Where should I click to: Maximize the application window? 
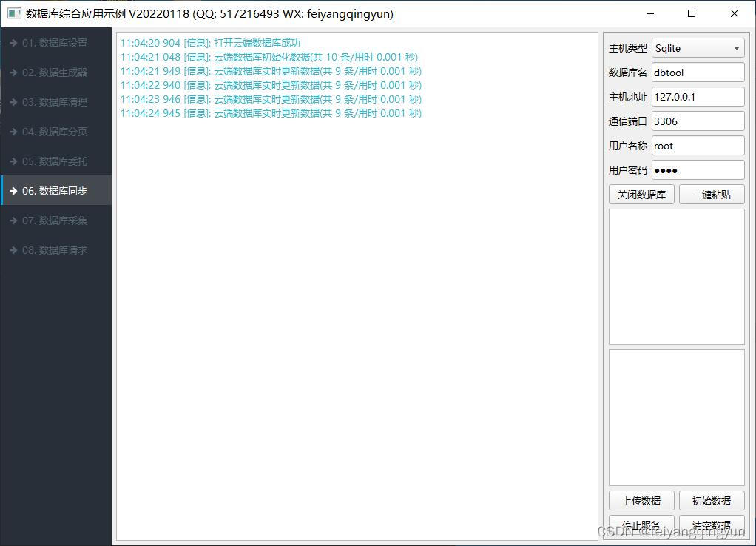click(x=692, y=13)
